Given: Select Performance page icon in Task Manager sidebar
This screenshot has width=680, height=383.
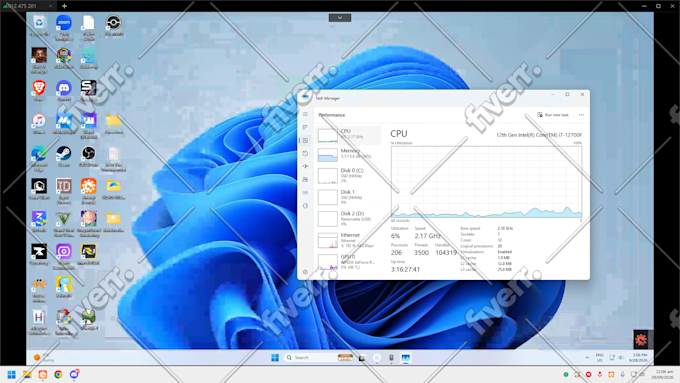Looking at the screenshot, I should pyautogui.click(x=305, y=141).
